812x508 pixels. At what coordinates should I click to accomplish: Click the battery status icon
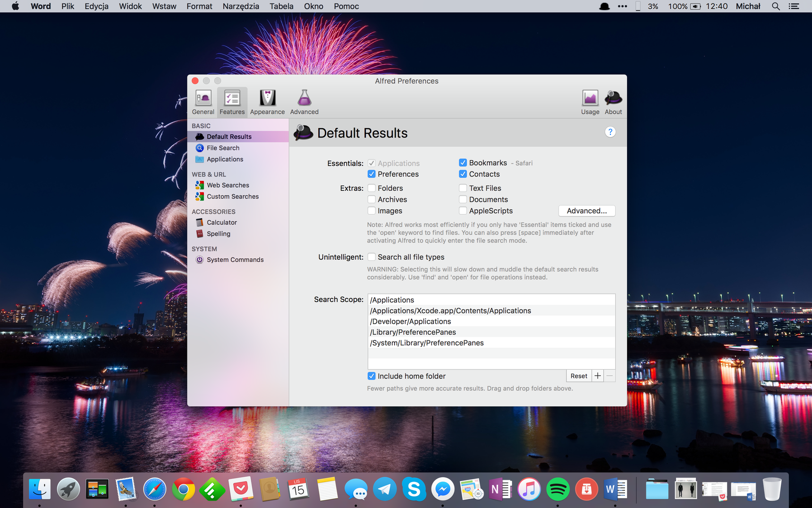point(695,6)
